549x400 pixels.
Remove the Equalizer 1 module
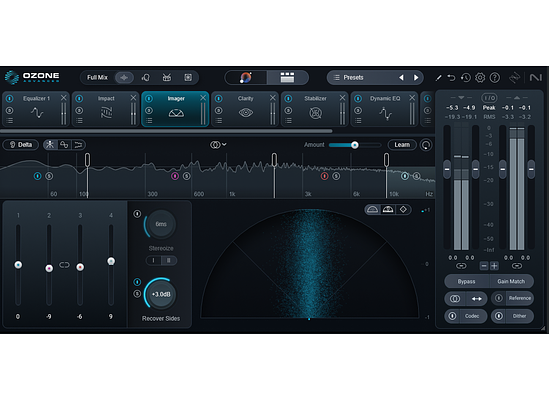63,98
